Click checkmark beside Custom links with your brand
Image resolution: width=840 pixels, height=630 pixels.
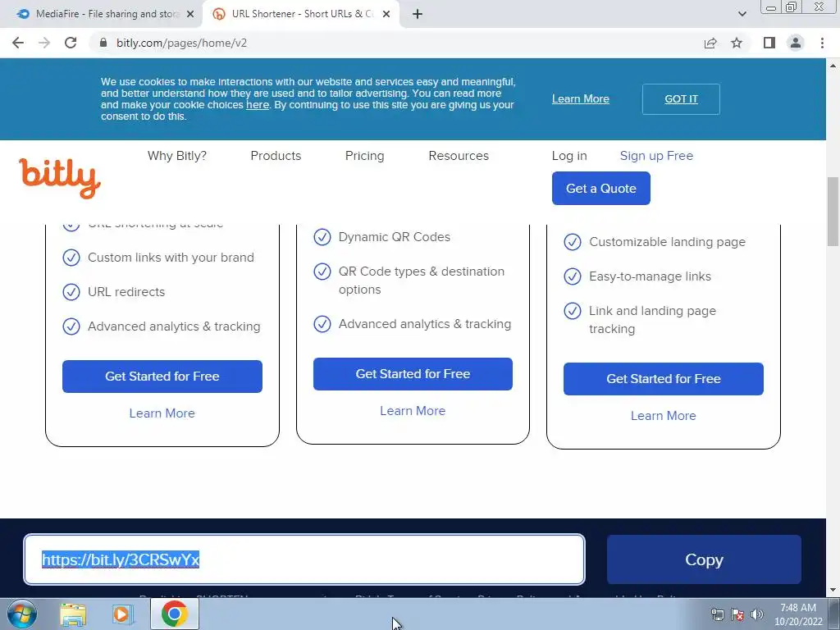71,258
